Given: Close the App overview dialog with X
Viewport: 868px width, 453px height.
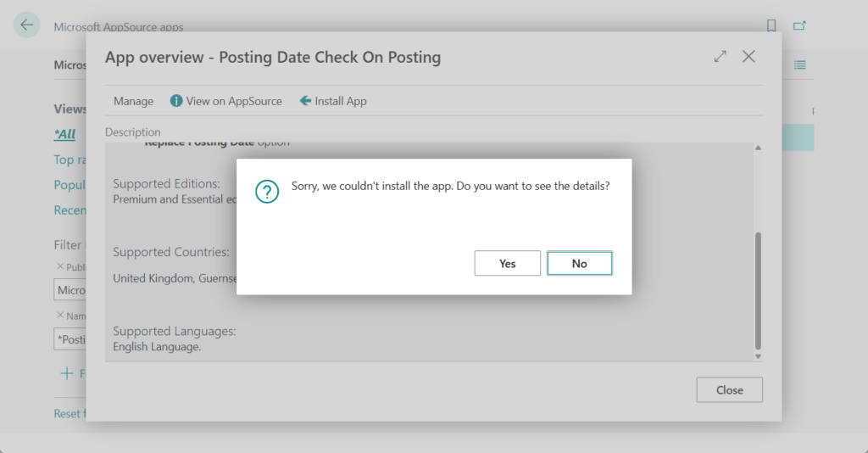Looking at the screenshot, I should pos(748,57).
